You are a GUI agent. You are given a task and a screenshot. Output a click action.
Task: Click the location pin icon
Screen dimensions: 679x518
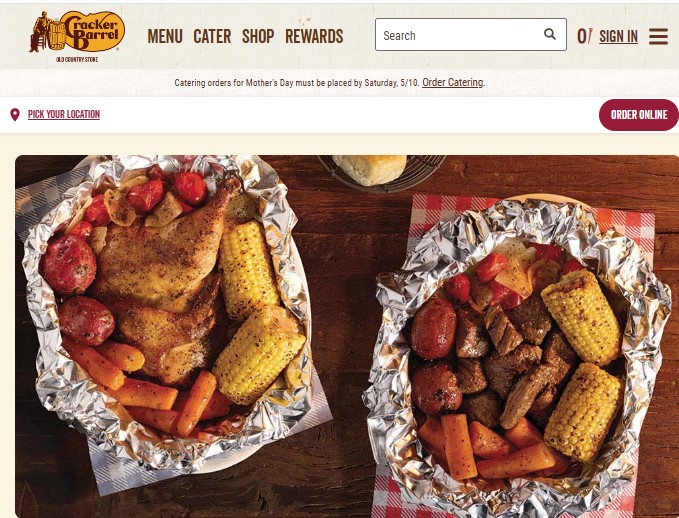pyautogui.click(x=15, y=115)
